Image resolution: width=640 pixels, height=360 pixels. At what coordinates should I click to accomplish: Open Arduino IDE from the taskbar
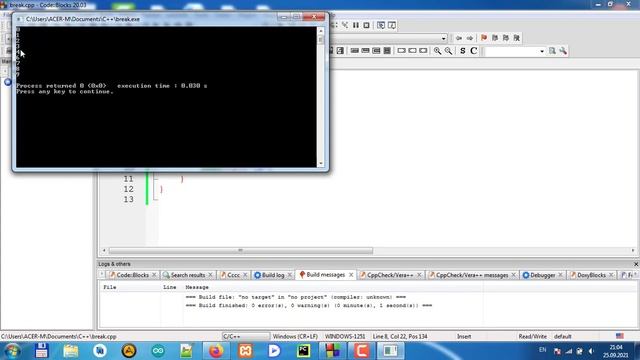point(158,351)
